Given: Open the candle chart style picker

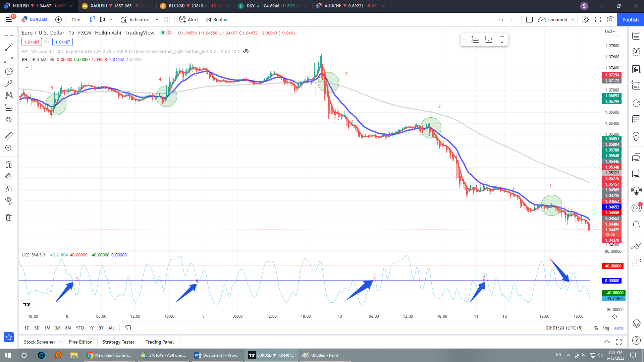Looking at the screenshot, I should tap(102, 19).
